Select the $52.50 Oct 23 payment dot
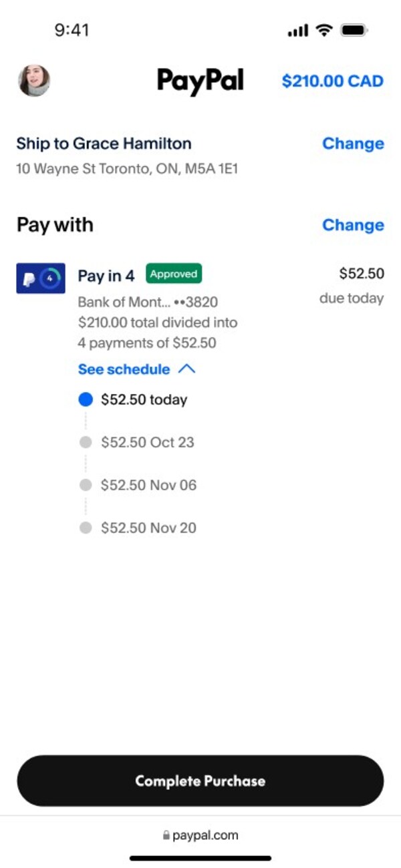Screen dimensions: 401x868 click(x=86, y=442)
